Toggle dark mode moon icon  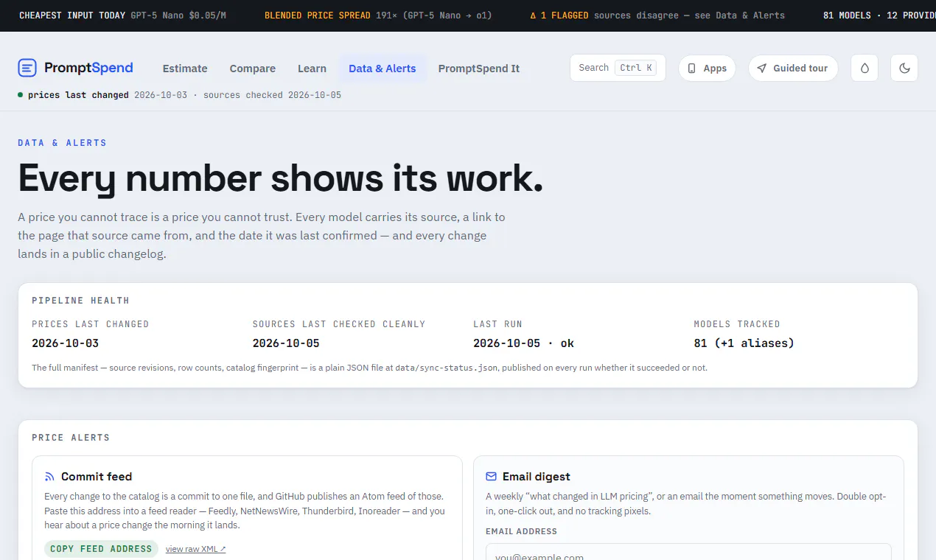pos(904,69)
